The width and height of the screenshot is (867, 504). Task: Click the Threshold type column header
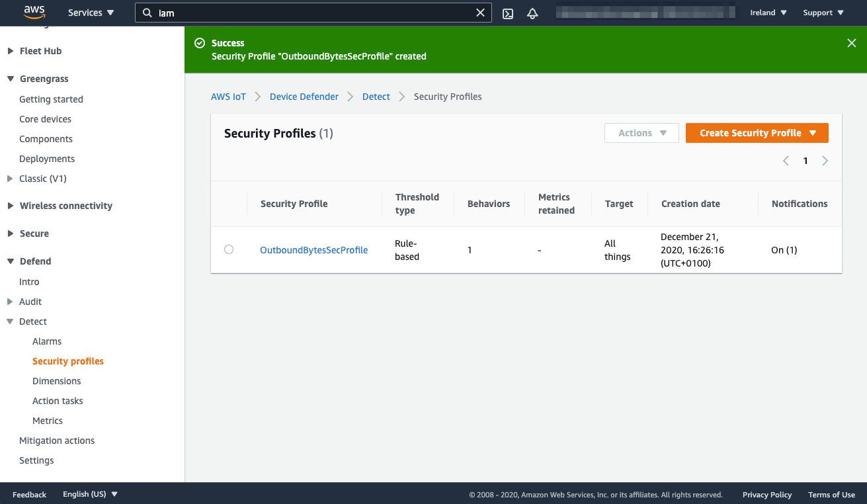pyautogui.click(x=417, y=204)
